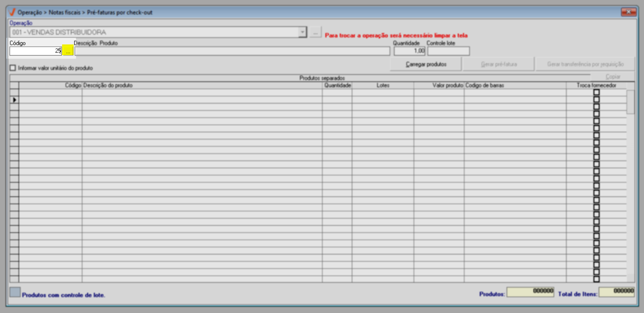Tick the last Troca fornecedor checkbox in grid
The image size is (644, 313).
[x=596, y=279]
